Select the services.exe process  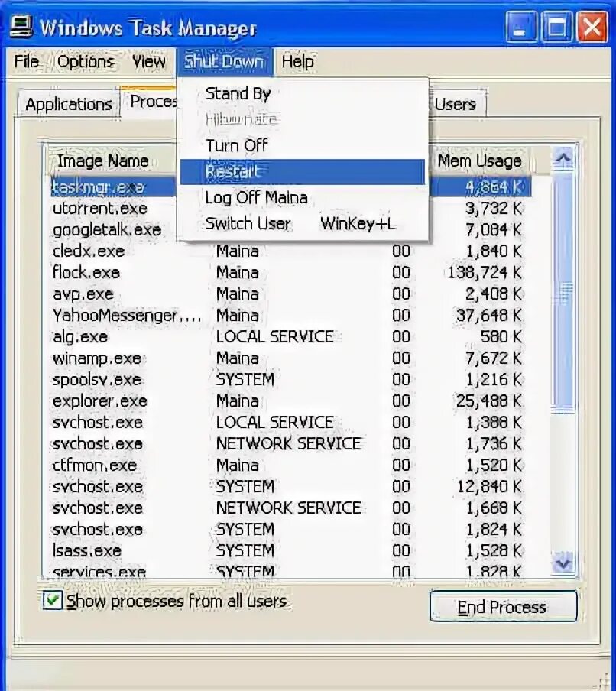[x=291, y=571]
